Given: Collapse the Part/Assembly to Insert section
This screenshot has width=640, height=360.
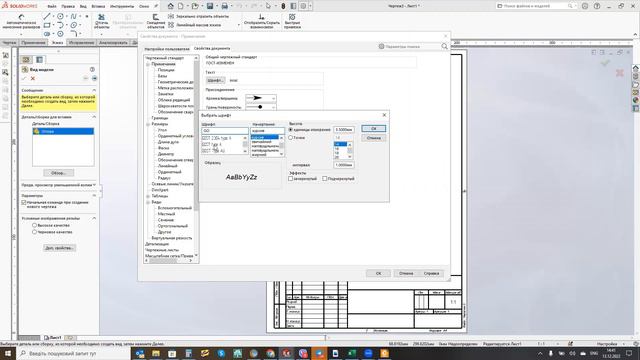Looking at the screenshot, I should 94,117.
